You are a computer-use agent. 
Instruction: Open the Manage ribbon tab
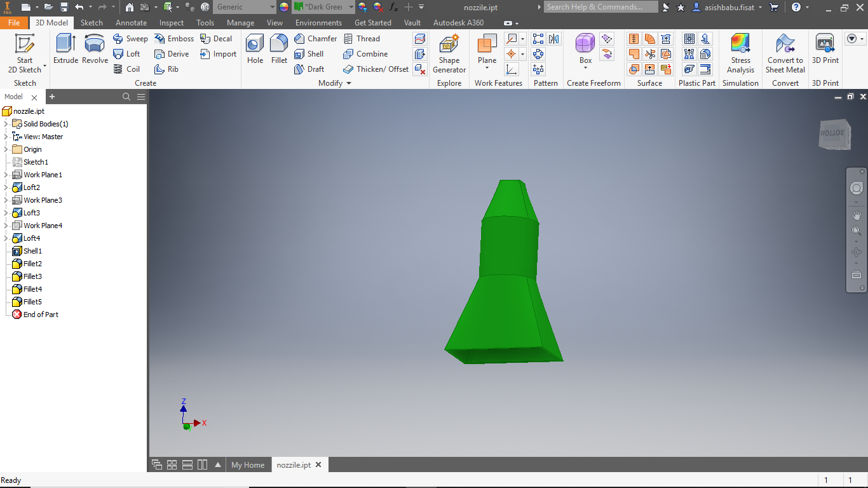coord(240,22)
